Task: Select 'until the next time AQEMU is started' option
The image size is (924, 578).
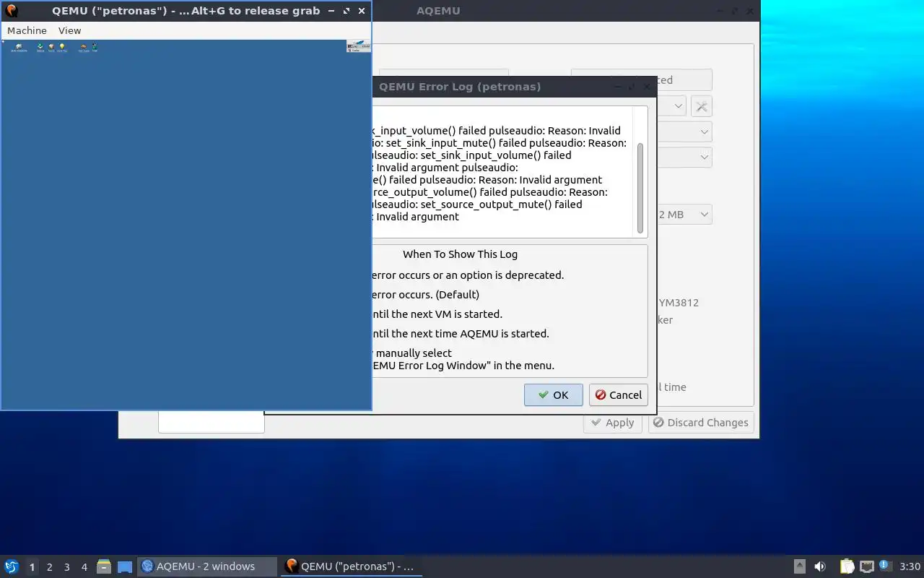Action: coord(461,334)
